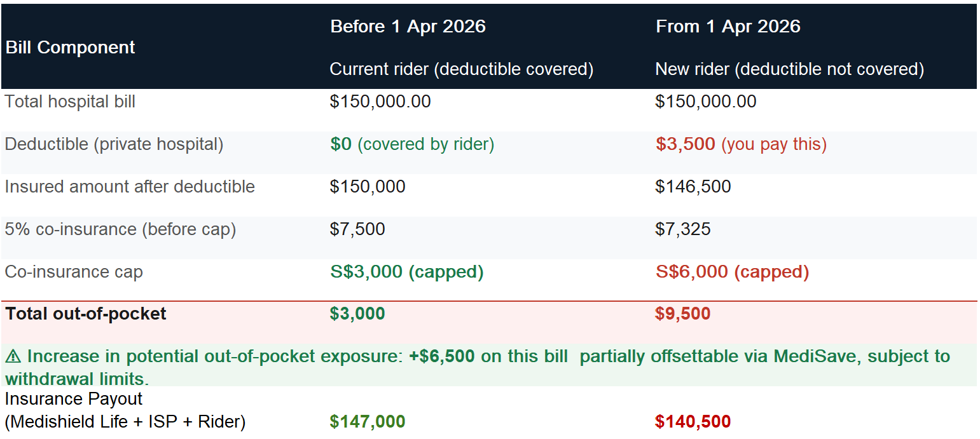Click the S$3,000 (capped) cell
This screenshot has height=439, width=980.
(407, 272)
